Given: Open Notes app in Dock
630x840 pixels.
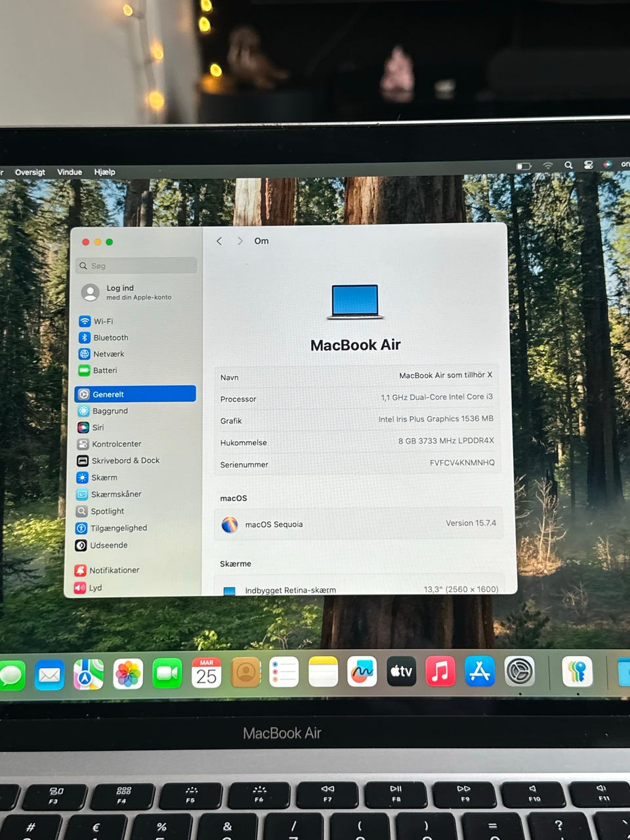Looking at the screenshot, I should coord(324,672).
